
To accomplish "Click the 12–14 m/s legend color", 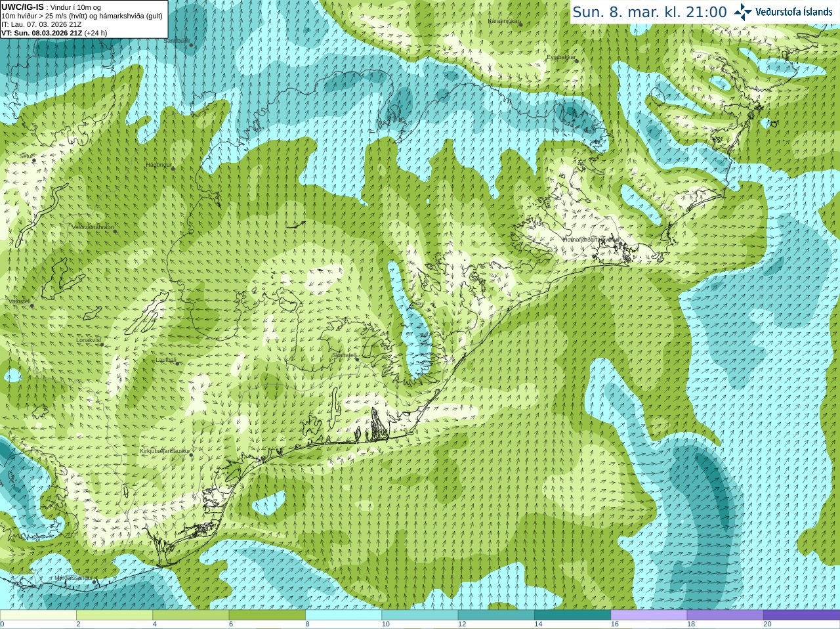I will (x=495, y=615).
